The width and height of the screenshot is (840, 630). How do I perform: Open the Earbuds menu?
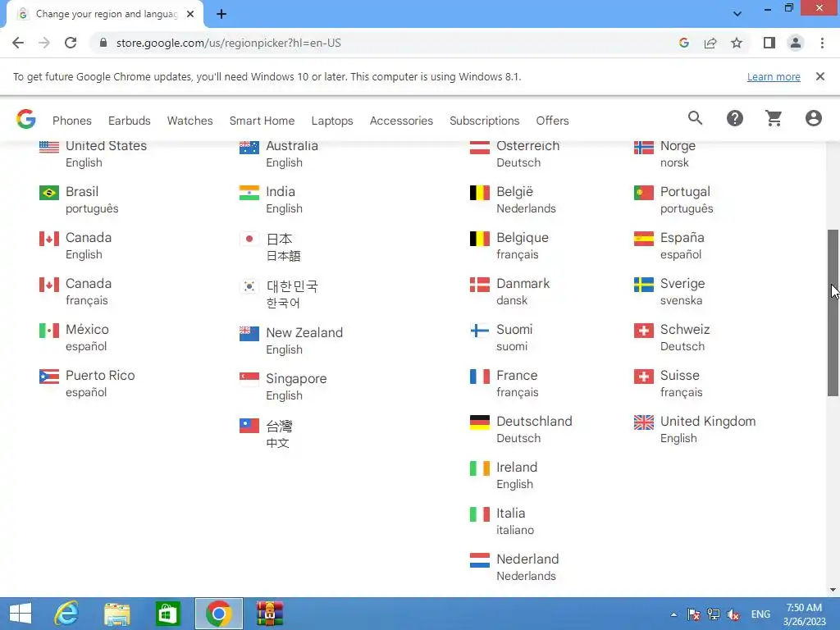[x=129, y=121]
